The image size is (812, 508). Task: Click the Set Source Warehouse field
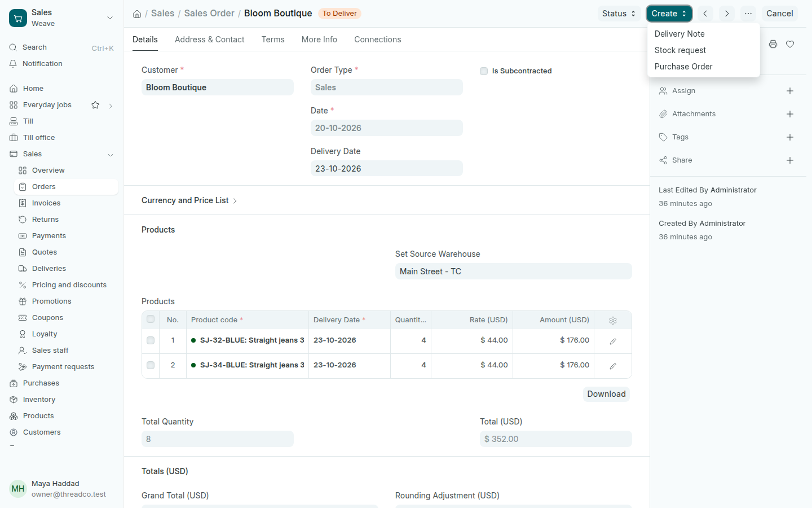coord(513,271)
